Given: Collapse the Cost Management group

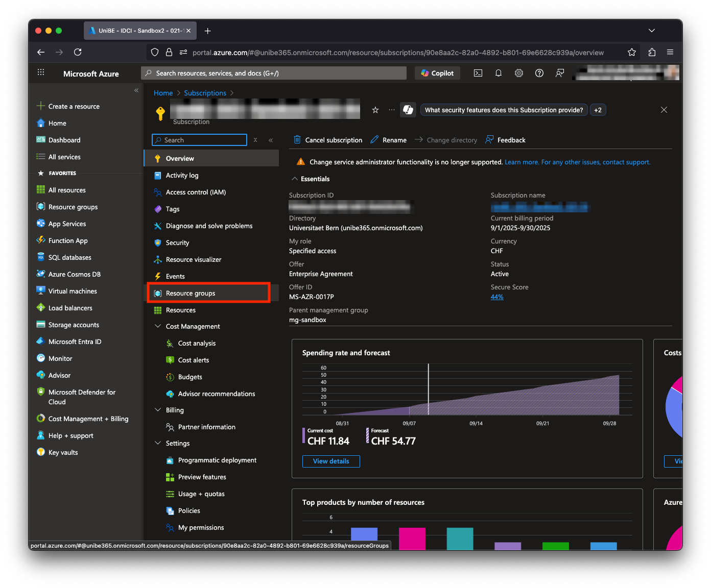Looking at the screenshot, I should click(157, 326).
